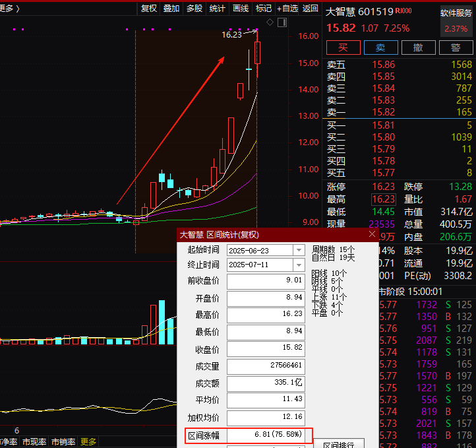Click the 卖三 price 15.84
This screenshot has width=476, height=448.
tap(384, 88)
